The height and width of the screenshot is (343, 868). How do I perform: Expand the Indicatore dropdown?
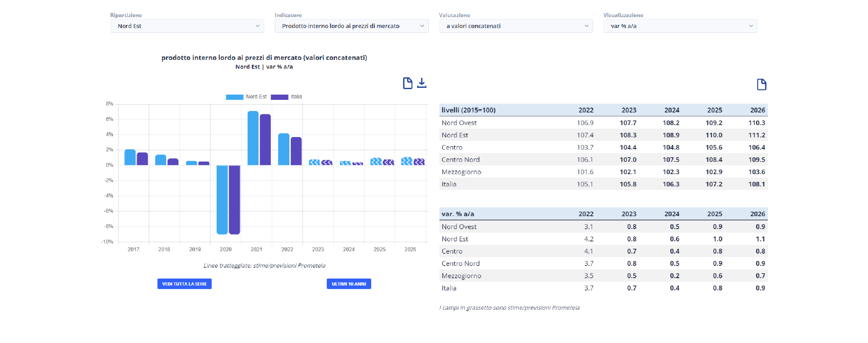(351, 26)
